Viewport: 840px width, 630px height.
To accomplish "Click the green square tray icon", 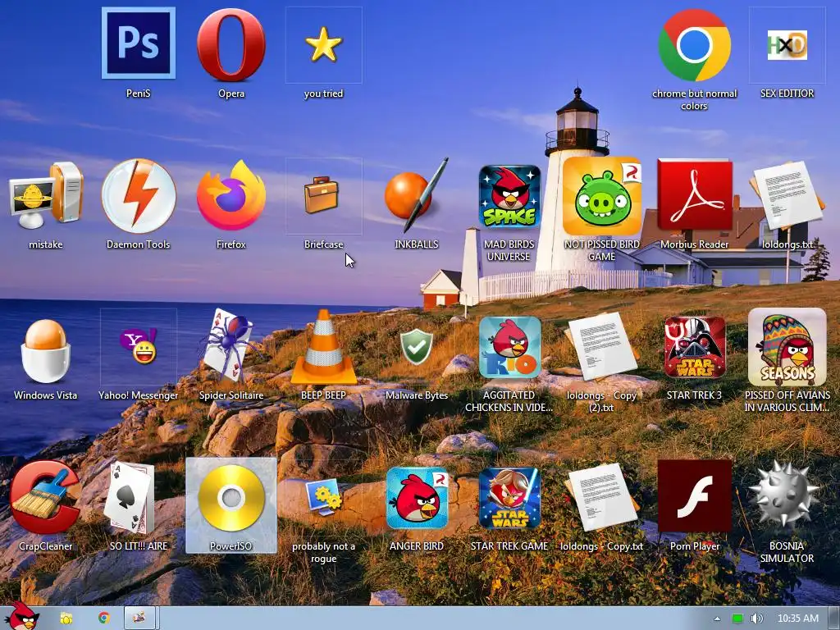I will point(737,619).
